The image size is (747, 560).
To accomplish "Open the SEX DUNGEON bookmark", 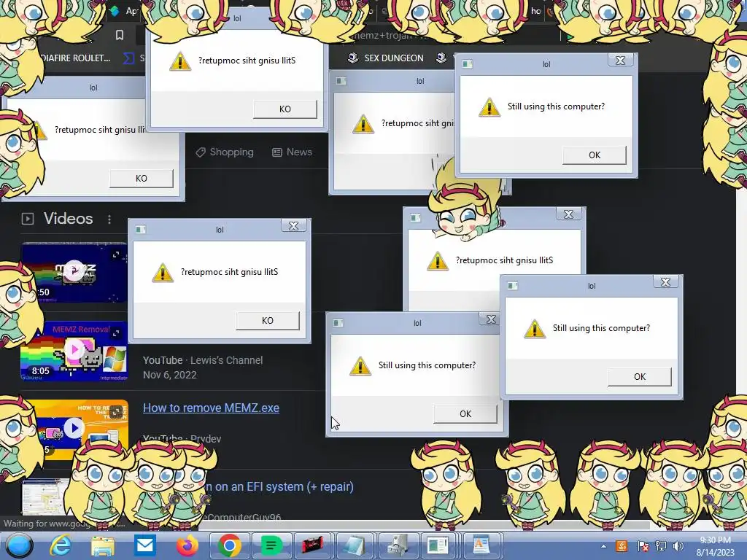I will (x=386, y=58).
